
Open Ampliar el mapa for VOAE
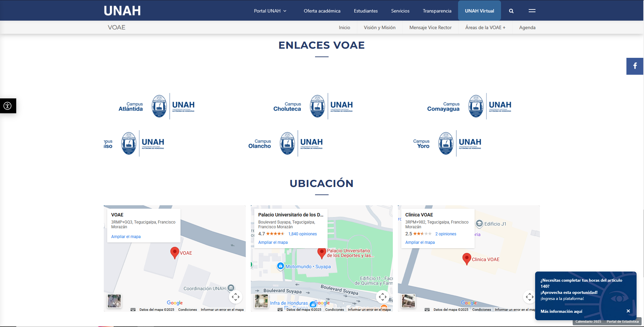(126, 236)
